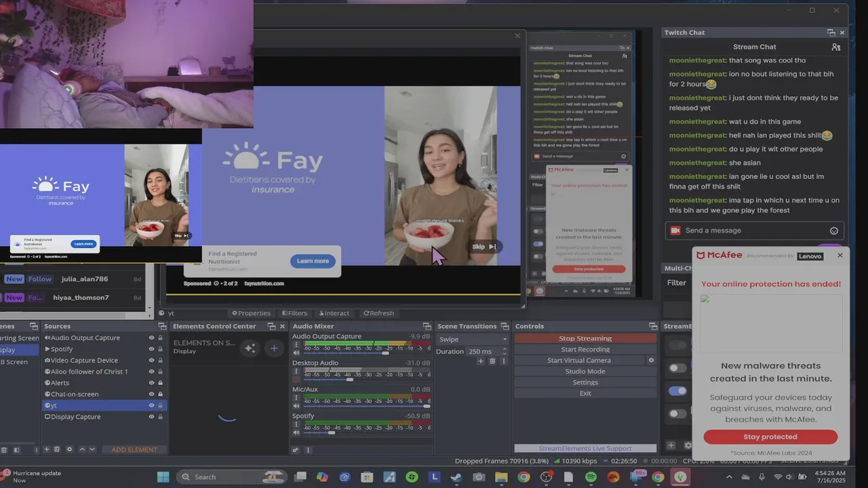
Task: Toggle lock on the yt source
Action: pos(160,405)
